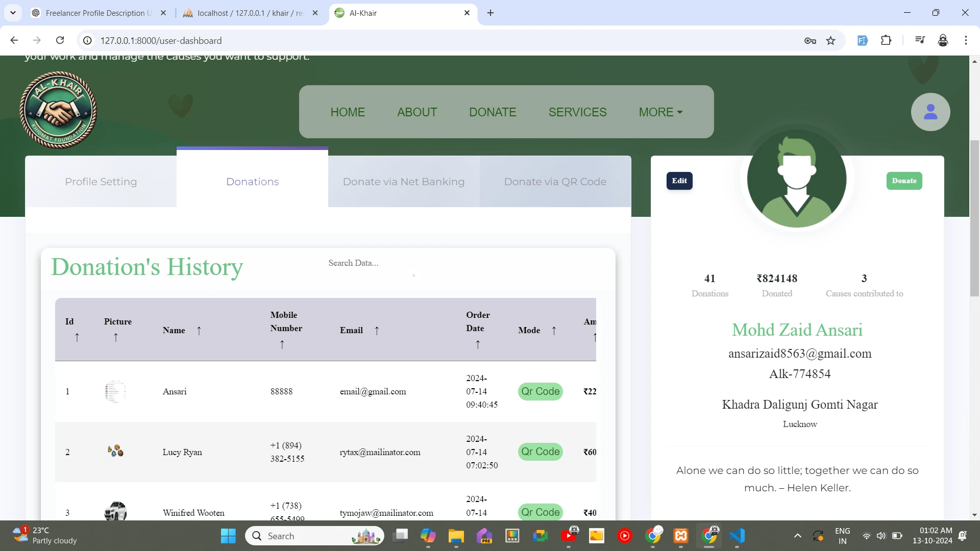Toggle the Donate via QR Code tab
The height and width of the screenshot is (551, 980).
555,182
